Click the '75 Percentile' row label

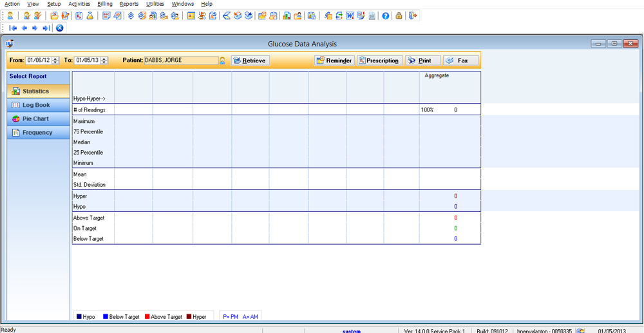pyautogui.click(x=88, y=132)
